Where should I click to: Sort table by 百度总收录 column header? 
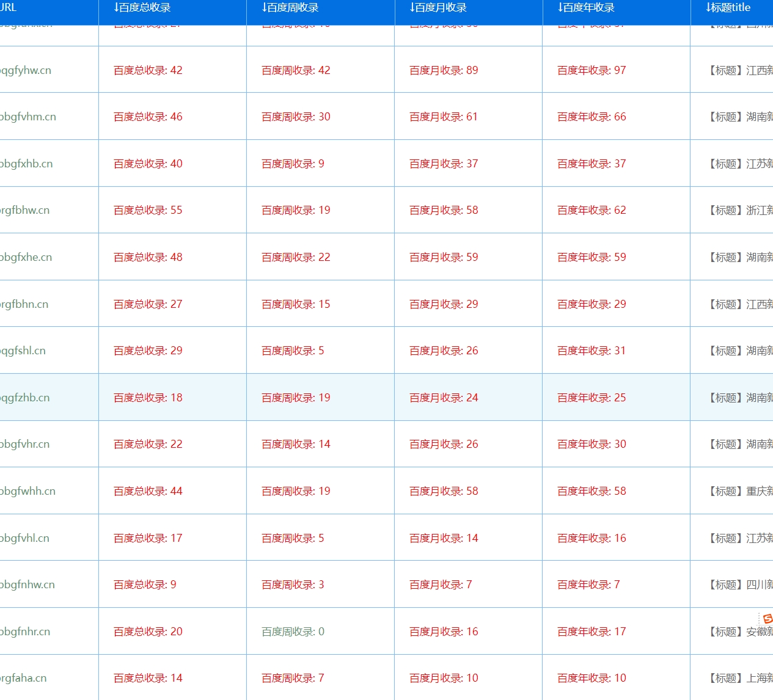[x=142, y=8]
